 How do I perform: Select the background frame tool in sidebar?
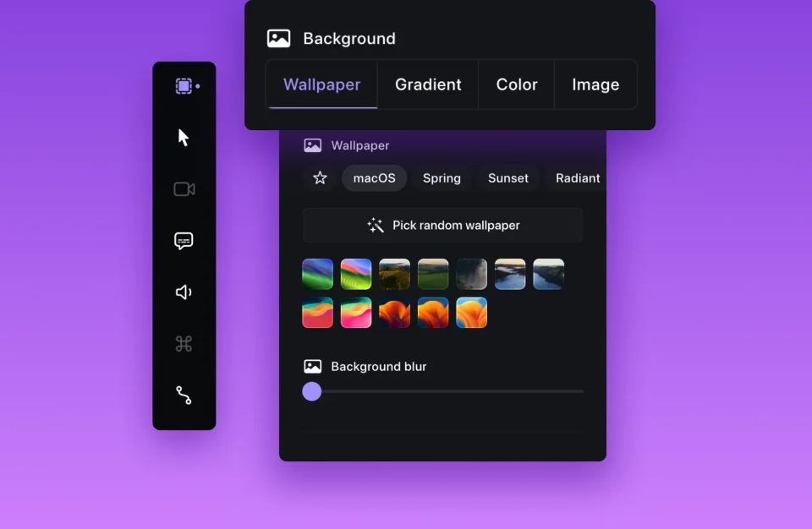pos(184,86)
